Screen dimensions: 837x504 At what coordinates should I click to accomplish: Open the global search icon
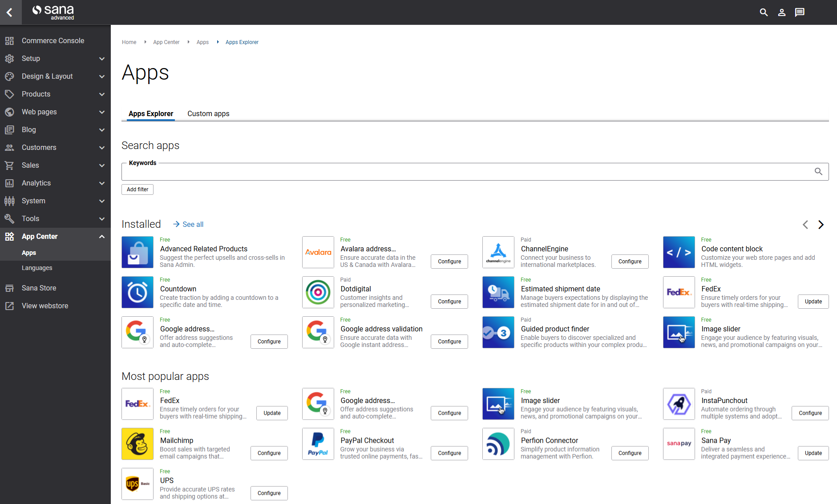(x=764, y=12)
